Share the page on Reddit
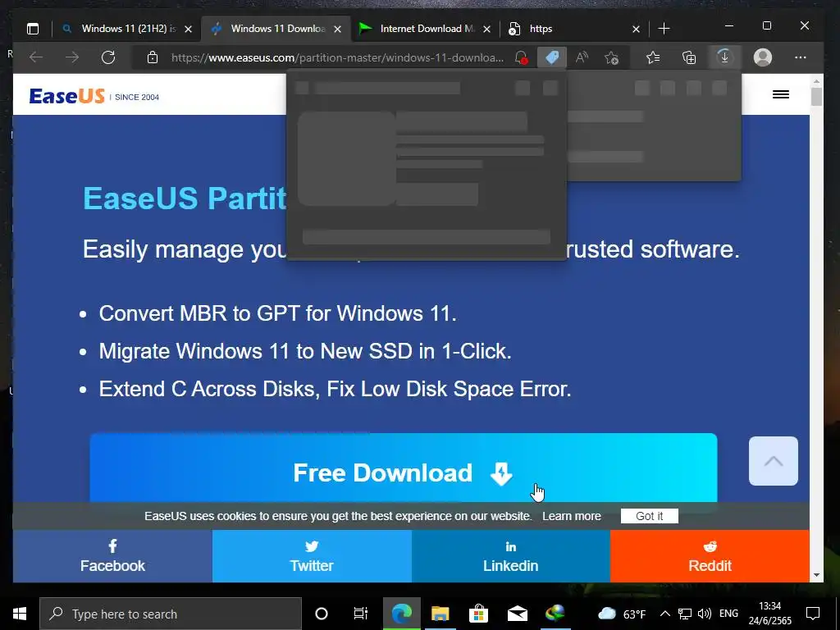This screenshot has height=630, width=840. click(710, 556)
